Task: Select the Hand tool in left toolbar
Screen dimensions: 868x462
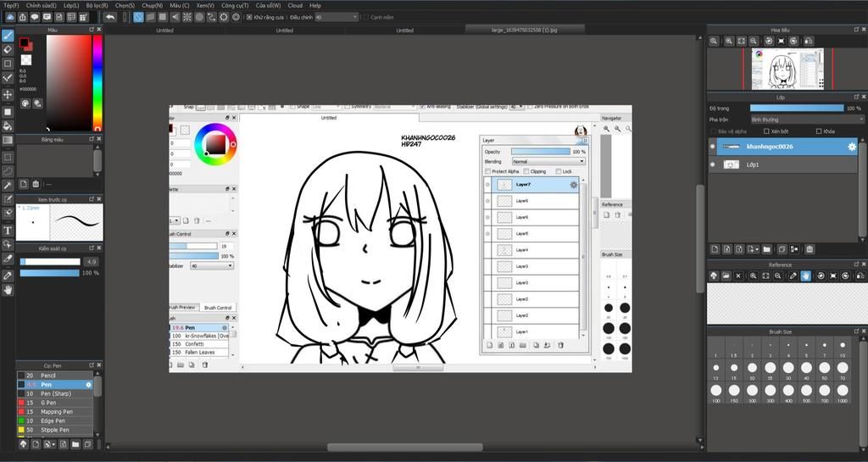Action: (x=8, y=289)
